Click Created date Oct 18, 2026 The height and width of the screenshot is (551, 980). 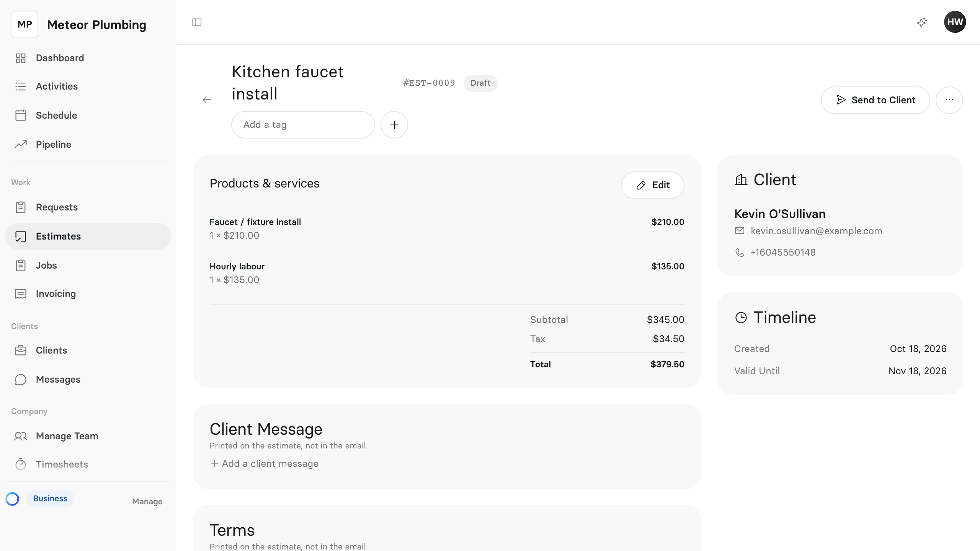(x=918, y=349)
